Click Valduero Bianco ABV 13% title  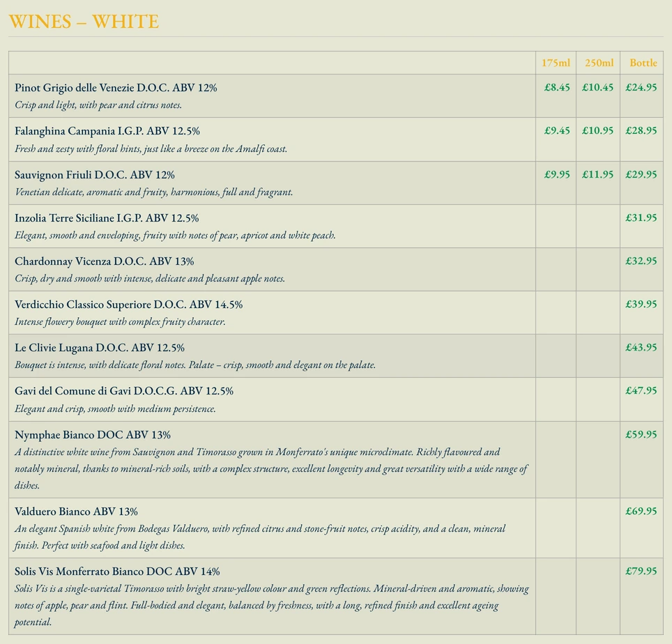point(76,512)
